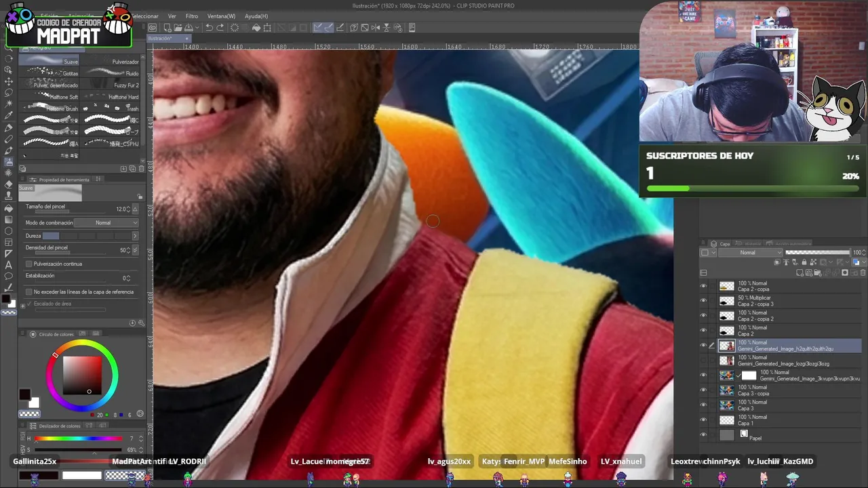Select the Lasso selection tool
This screenshot has height=488, width=868.
point(8,93)
